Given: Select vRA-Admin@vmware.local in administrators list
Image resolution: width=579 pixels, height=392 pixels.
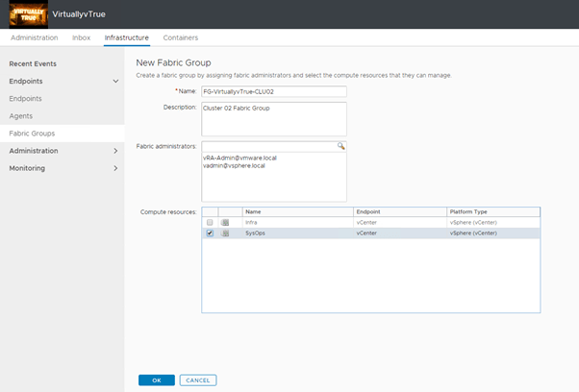Looking at the screenshot, I should tap(239, 158).
